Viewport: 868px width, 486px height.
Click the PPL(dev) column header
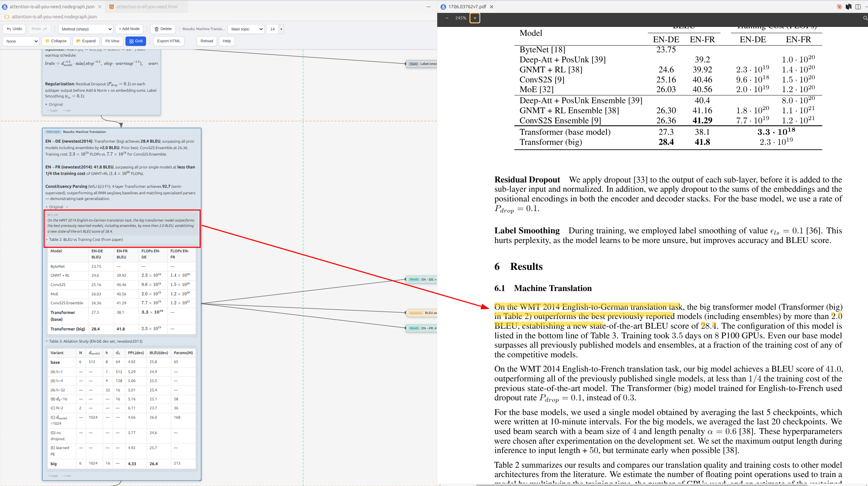coord(136,353)
